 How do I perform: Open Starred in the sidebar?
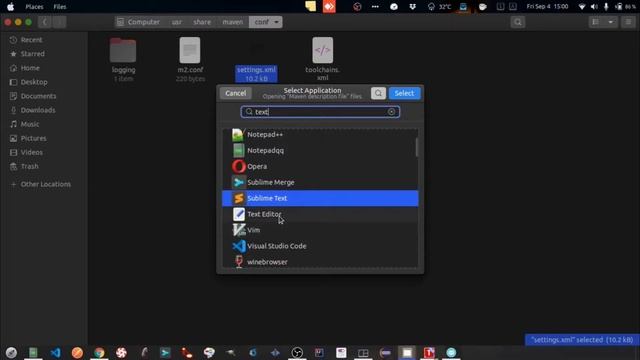[33, 54]
